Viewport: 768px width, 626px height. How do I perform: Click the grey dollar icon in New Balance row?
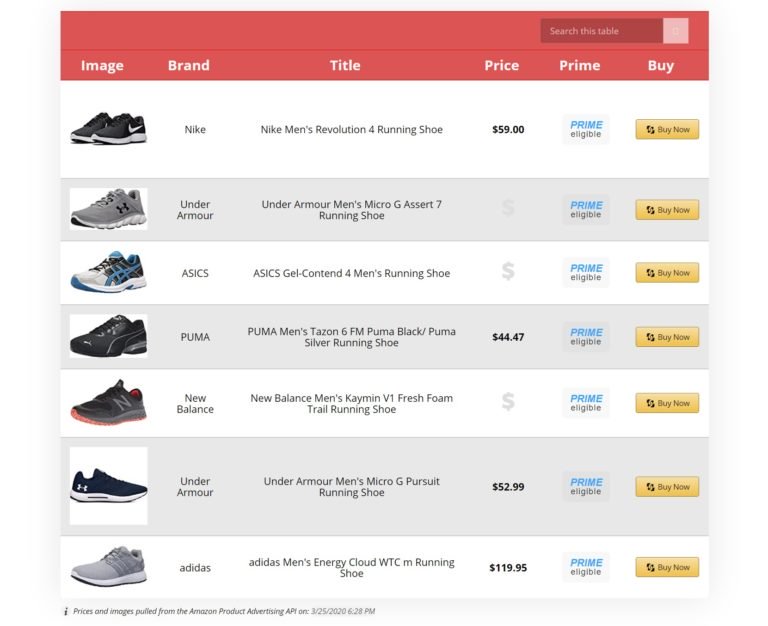click(x=508, y=402)
